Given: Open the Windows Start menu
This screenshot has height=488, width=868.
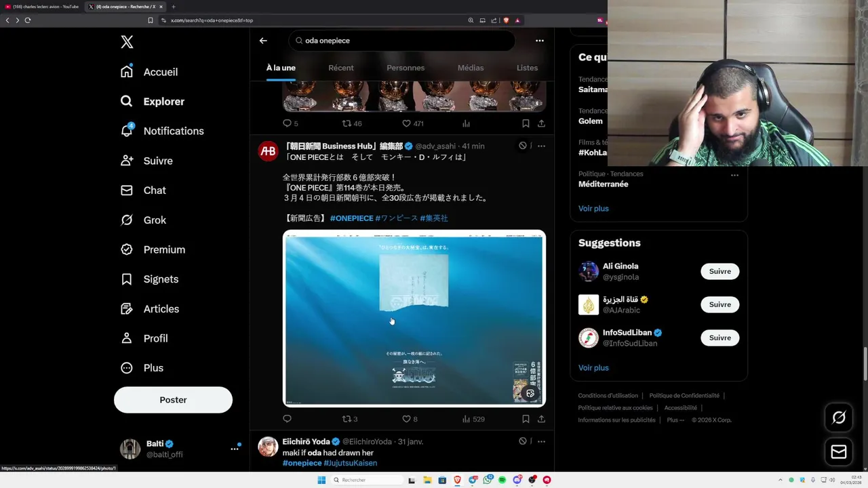Looking at the screenshot, I should tap(321, 480).
